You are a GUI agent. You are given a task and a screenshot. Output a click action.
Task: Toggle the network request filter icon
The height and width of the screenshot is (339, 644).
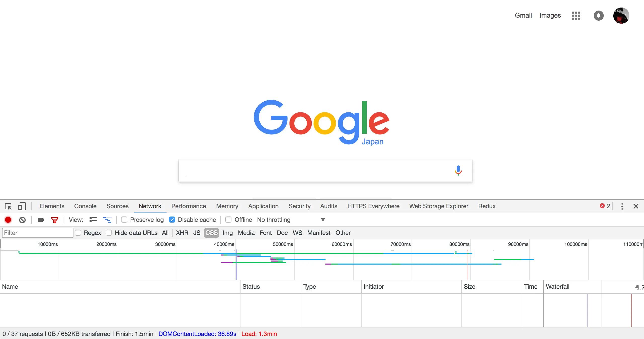coord(55,220)
